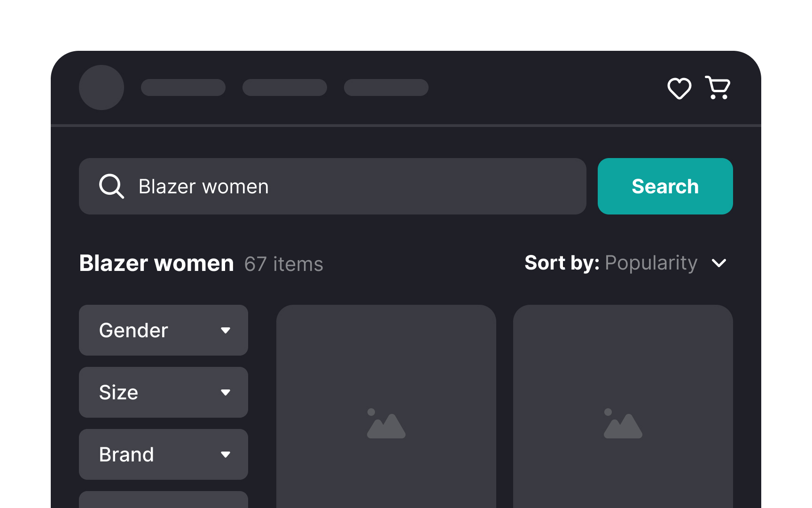Open the shopping cart icon
This screenshot has height=508, width=812.
click(x=717, y=87)
